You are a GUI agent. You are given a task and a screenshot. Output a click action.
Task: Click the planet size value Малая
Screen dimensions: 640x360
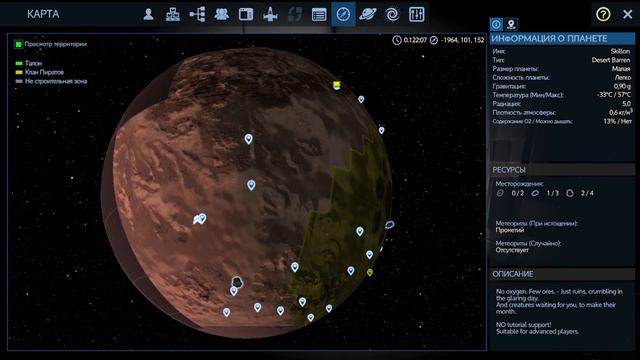click(621, 69)
